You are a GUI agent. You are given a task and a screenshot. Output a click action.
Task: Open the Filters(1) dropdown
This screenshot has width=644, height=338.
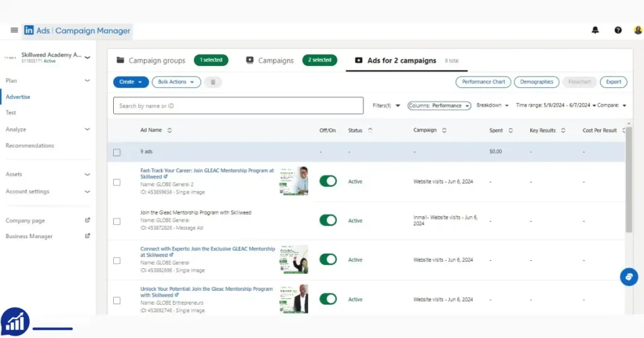386,106
